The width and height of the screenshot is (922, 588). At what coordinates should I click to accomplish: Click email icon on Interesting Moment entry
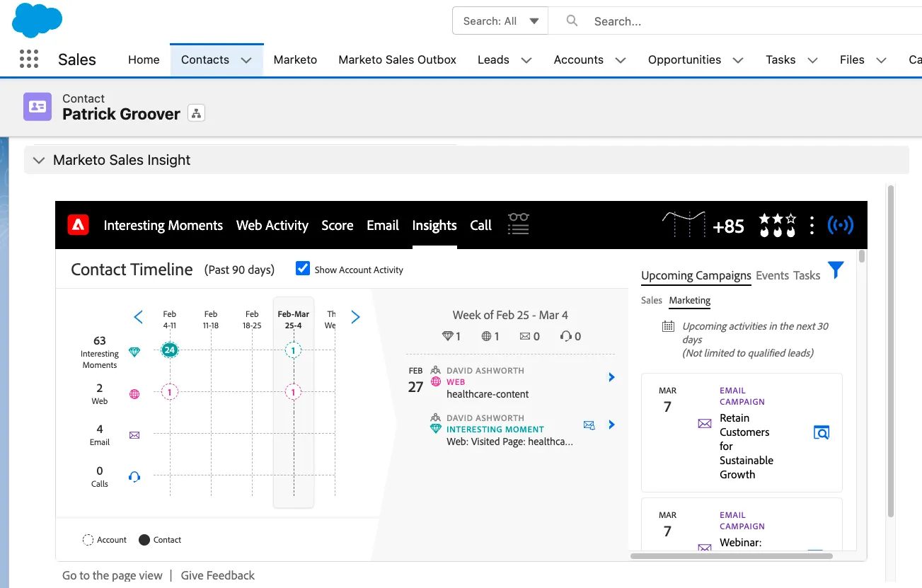click(589, 425)
